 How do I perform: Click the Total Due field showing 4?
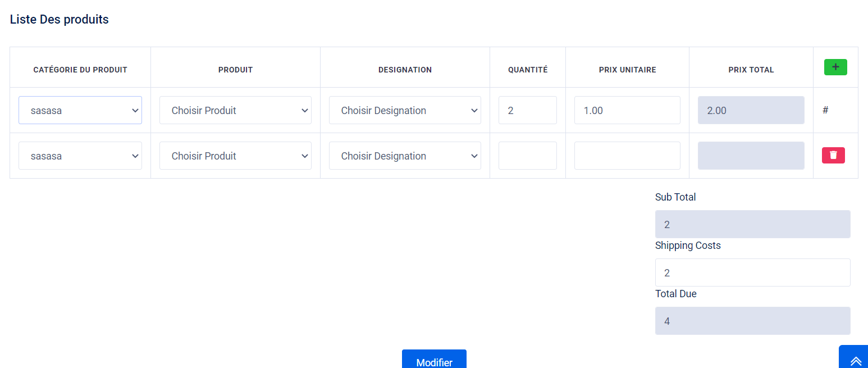[752, 321]
